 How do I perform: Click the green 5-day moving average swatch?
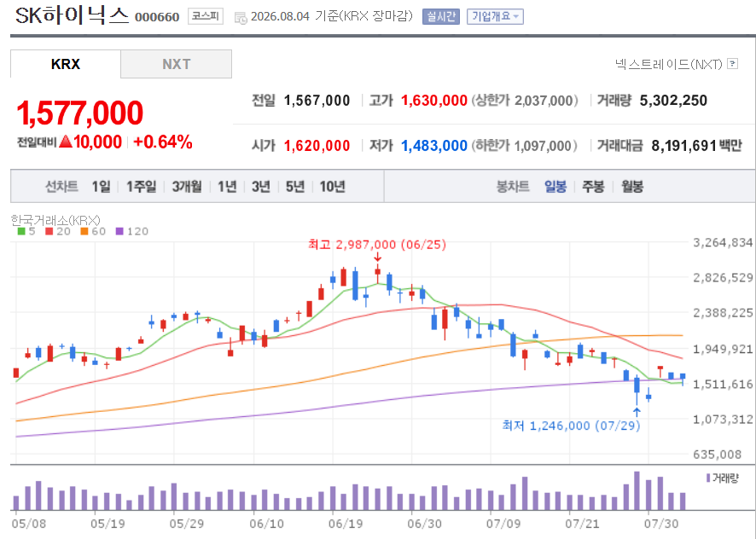21,231
